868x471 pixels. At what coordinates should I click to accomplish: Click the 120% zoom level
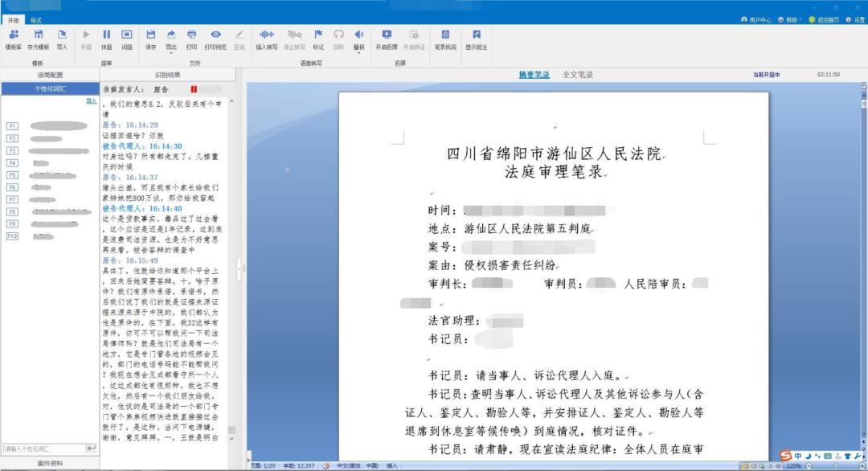[794, 466]
